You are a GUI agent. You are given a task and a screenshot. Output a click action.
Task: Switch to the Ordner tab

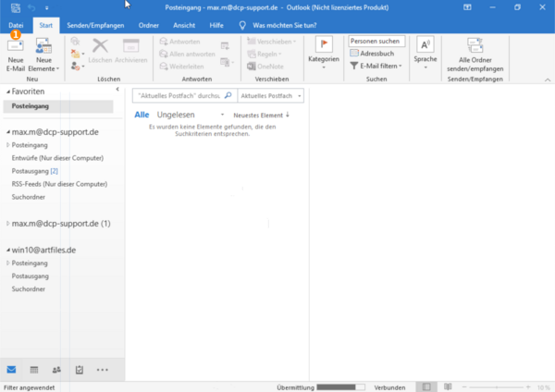coord(149,25)
